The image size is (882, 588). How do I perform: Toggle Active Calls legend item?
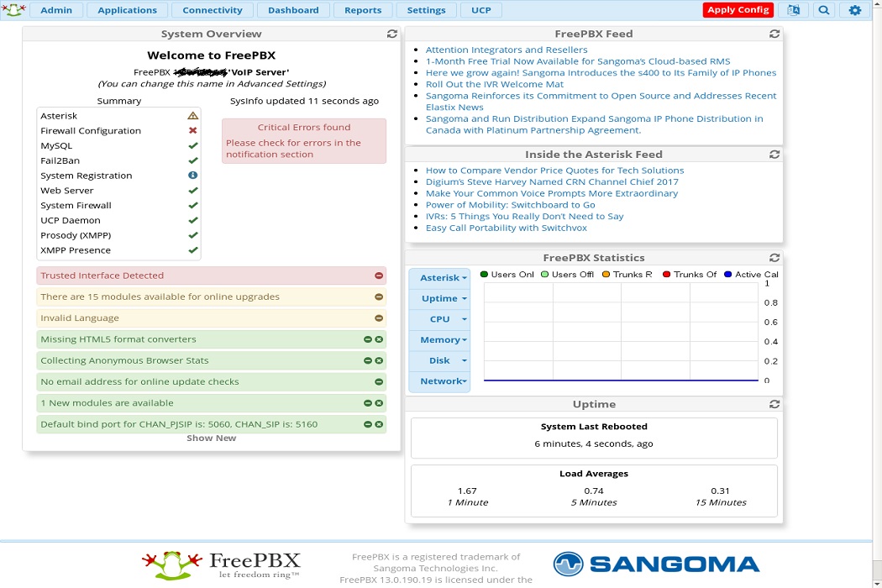751,275
